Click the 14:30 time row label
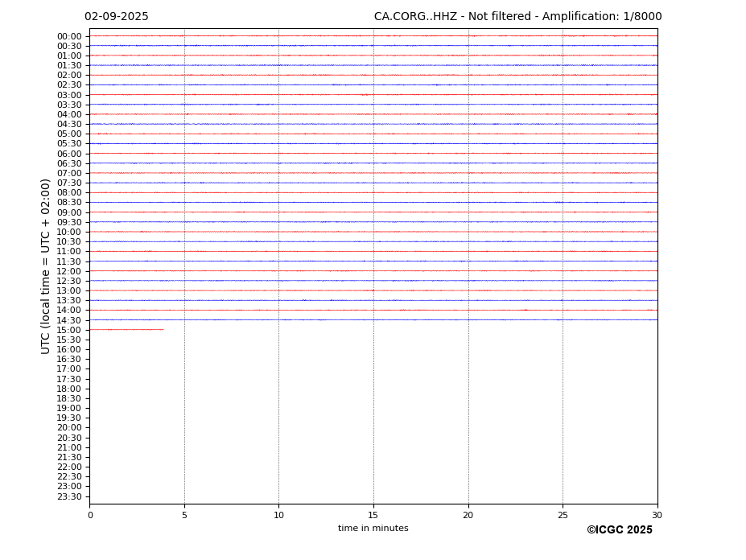Image resolution: width=746 pixels, height=560 pixels. 69,320
